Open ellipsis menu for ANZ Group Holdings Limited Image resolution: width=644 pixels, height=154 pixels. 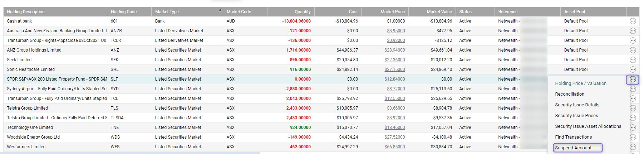tap(633, 50)
